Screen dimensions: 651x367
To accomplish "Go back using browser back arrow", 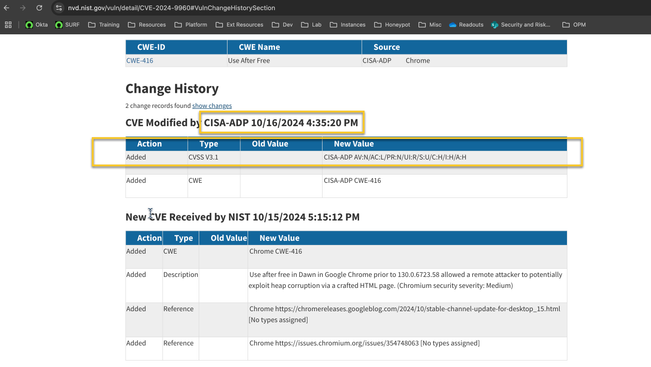I will 7,8.
